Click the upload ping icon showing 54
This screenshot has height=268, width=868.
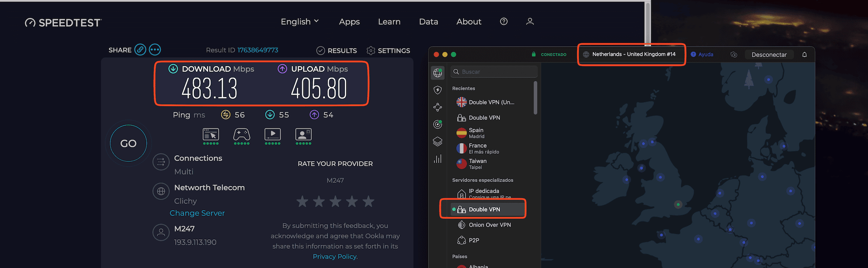point(314,115)
